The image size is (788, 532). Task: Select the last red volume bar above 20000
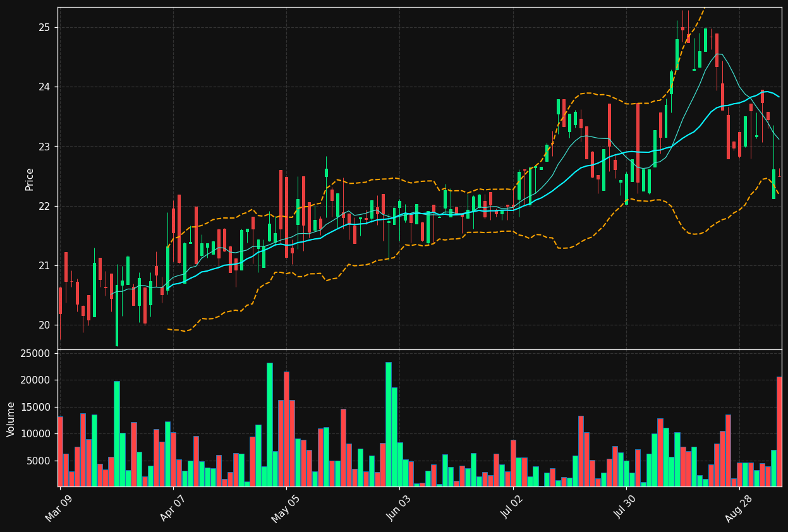click(779, 432)
